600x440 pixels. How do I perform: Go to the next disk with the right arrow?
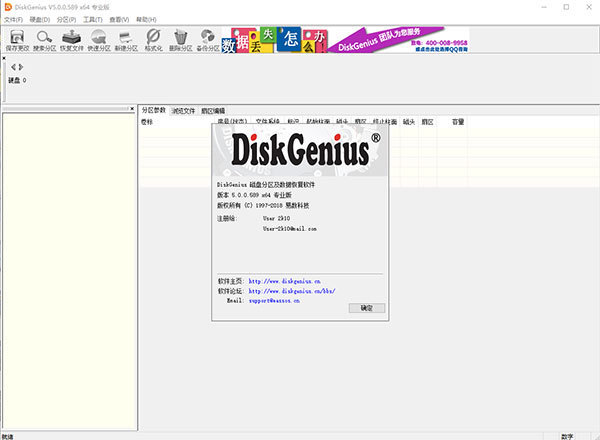pyautogui.click(x=21, y=67)
